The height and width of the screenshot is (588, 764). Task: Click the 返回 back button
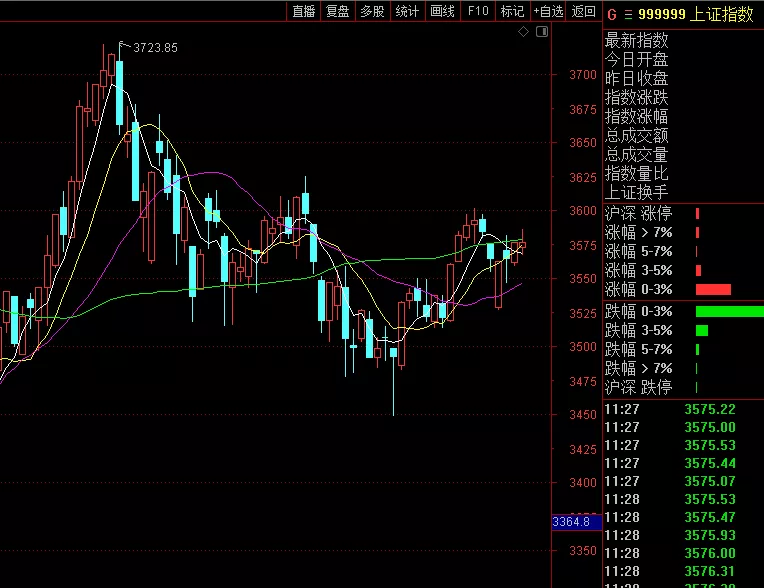[583, 11]
